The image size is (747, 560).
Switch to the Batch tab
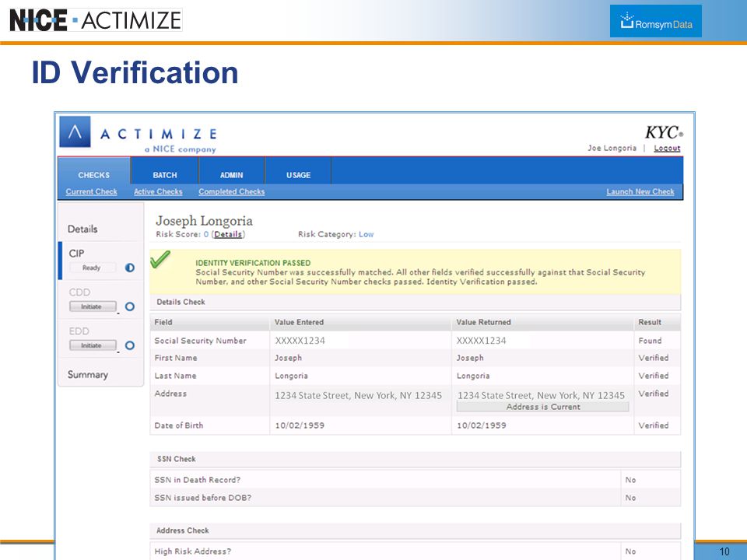(x=165, y=175)
